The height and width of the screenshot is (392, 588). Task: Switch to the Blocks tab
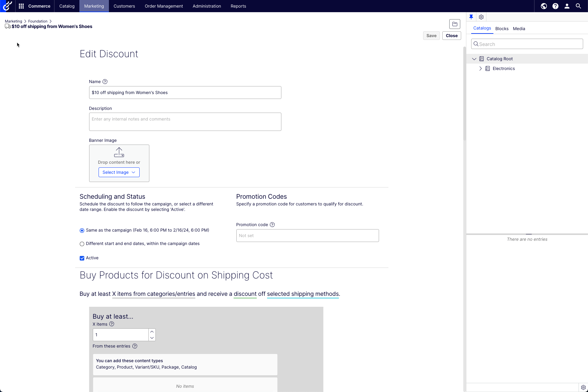502,29
